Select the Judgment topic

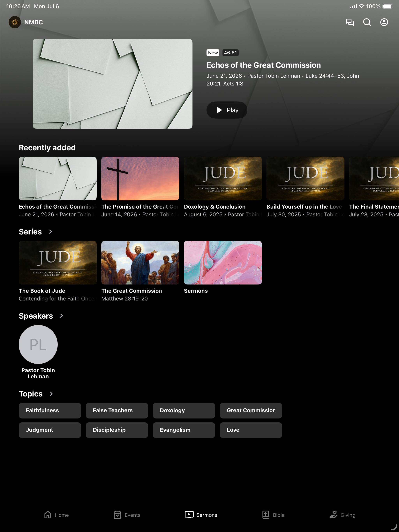(x=50, y=430)
